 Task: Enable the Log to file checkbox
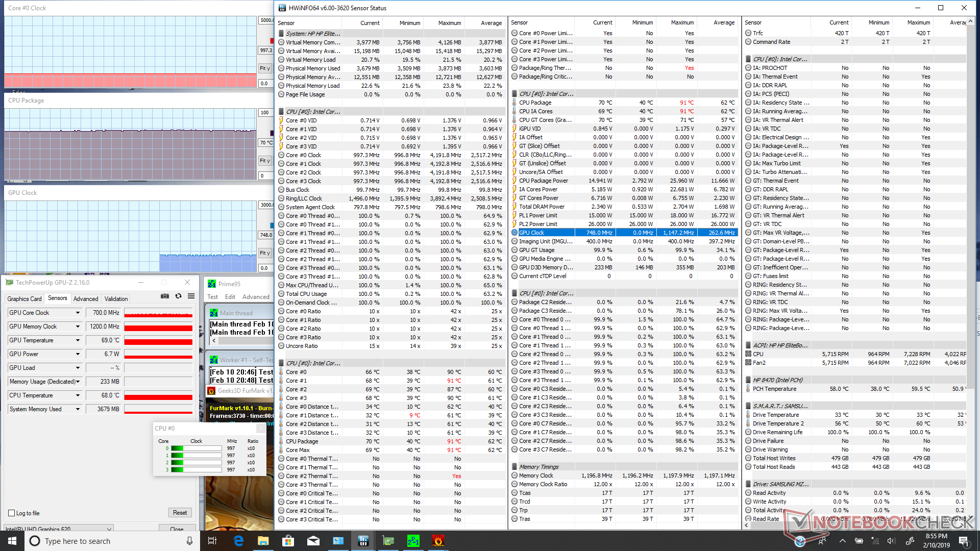12,513
